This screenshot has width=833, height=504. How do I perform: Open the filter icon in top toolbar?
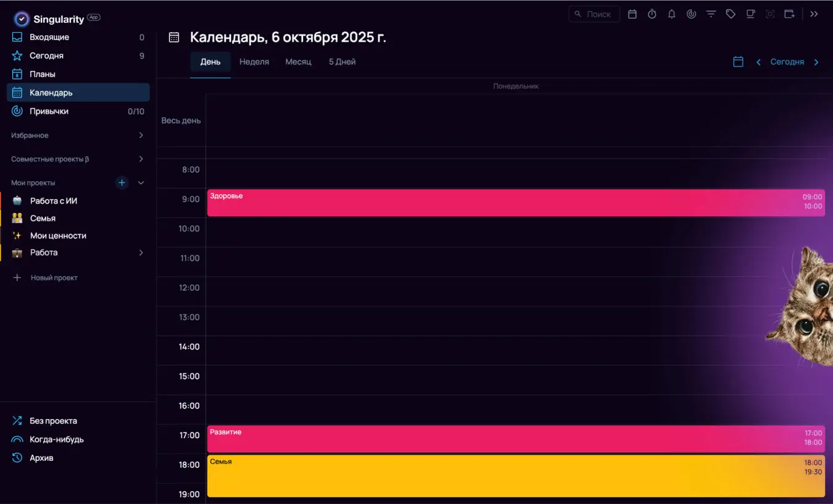pos(711,14)
